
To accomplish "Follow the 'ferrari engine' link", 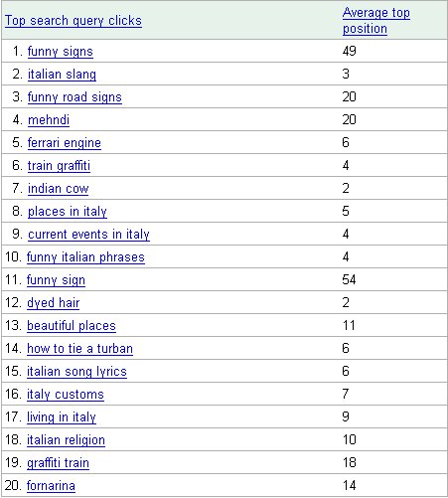I will [x=65, y=143].
